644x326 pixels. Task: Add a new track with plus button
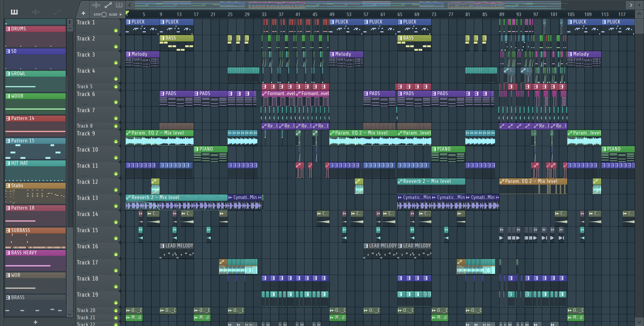coord(83,13)
